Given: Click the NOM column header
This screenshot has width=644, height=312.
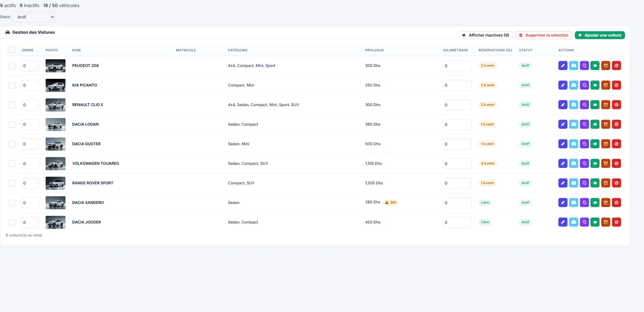Looking at the screenshot, I should tap(76, 50).
